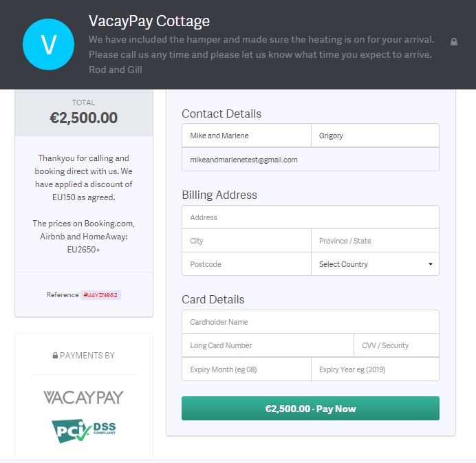The width and height of the screenshot is (476, 463).
Task: Click the Long Card Number field
Action: (x=268, y=345)
